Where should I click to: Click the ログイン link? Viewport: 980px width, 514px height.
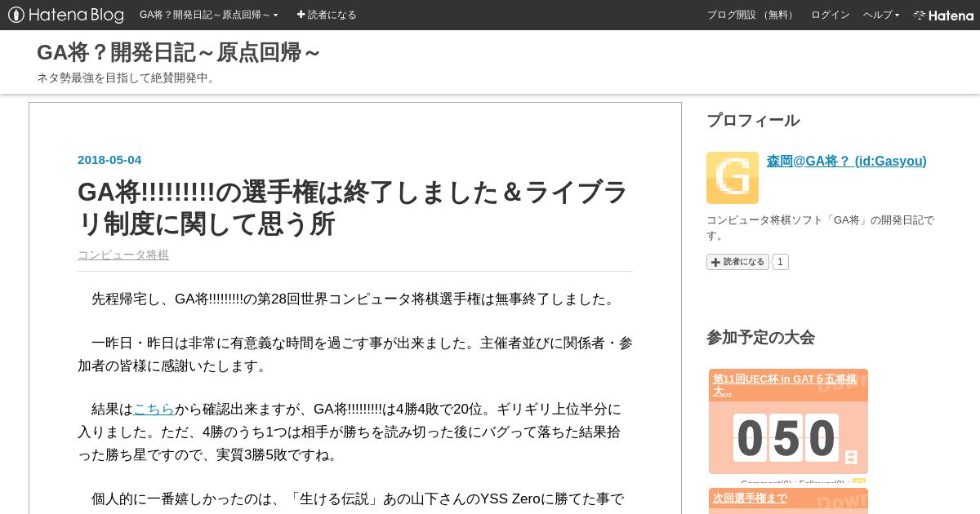tap(831, 15)
